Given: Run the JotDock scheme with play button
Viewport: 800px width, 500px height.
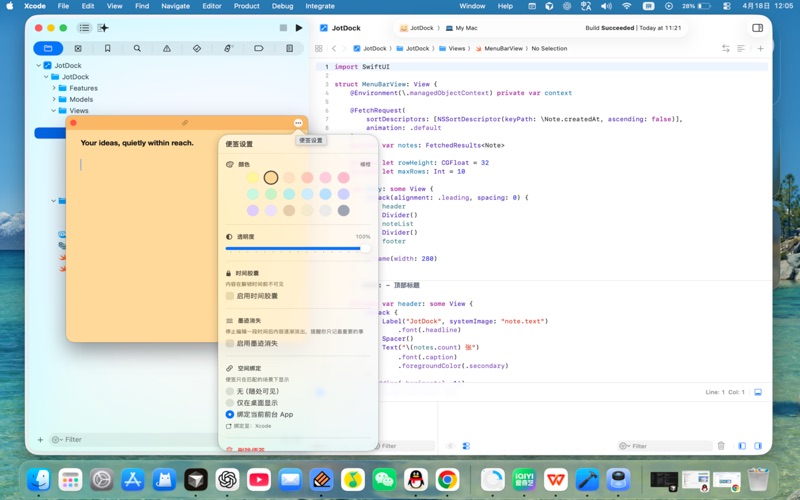Looking at the screenshot, I should pos(299,28).
